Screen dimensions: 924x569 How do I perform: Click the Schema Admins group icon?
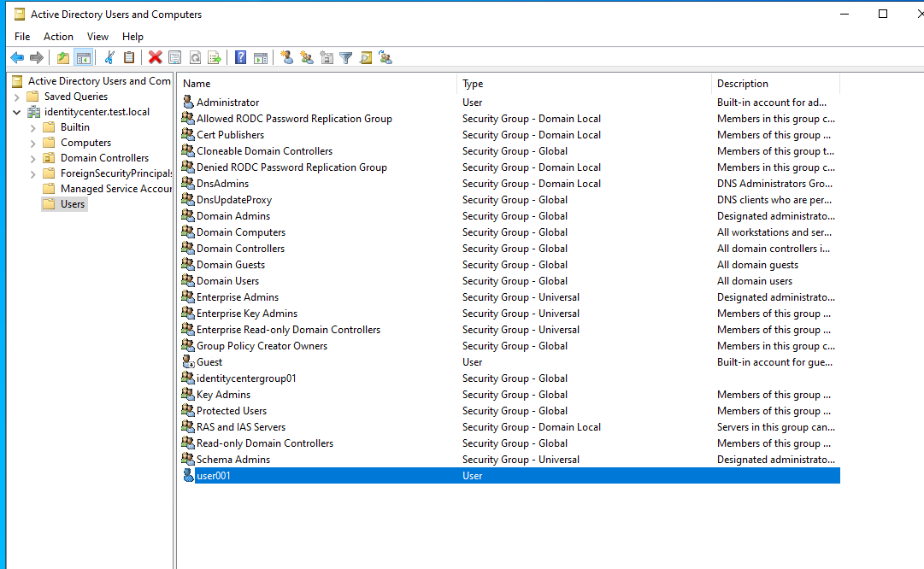pyautogui.click(x=188, y=459)
